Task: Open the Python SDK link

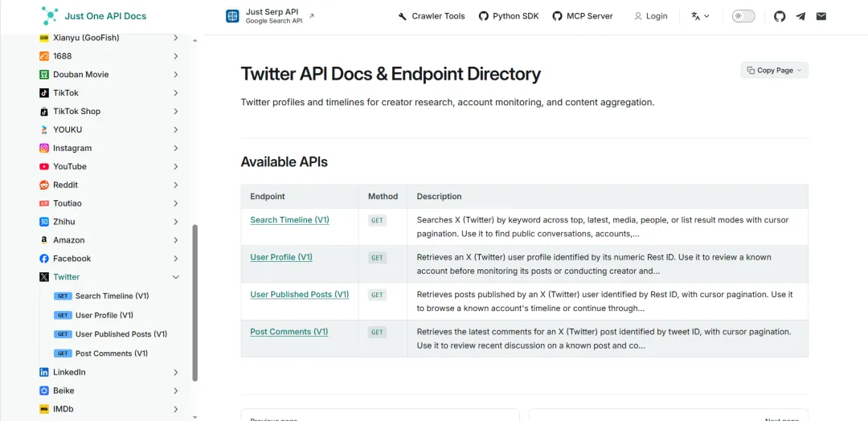Action: (x=509, y=16)
